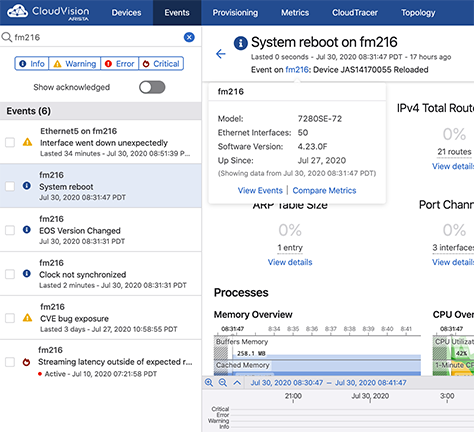Viewport: 474px width, 432px height.
Task: Open the Topology tab
Action: point(418,13)
